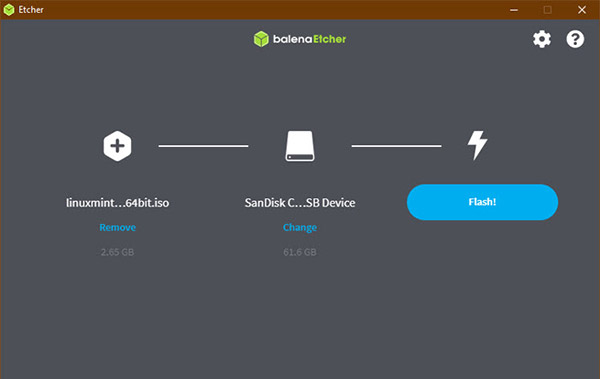
Task: Click the balenaEtcher cube logo
Action: (261, 39)
